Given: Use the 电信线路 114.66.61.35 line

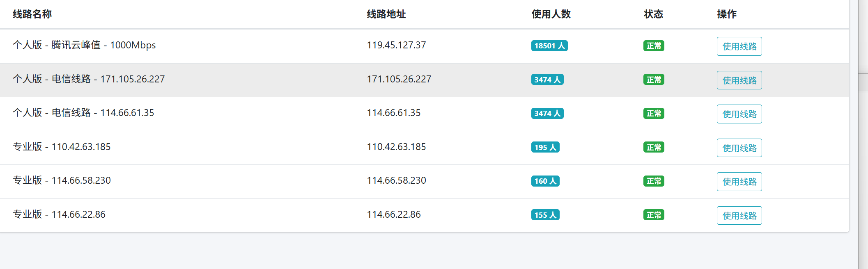Looking at the screenshot, I should (739, 114).
